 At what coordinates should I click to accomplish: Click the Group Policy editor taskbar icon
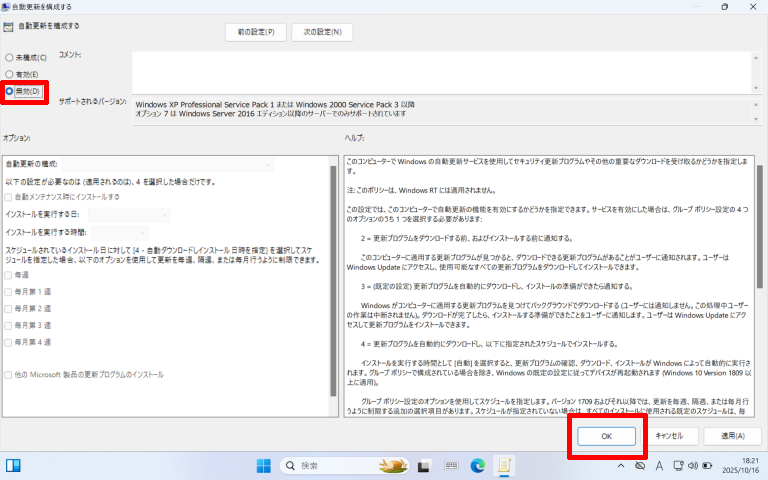pos(505,465)
